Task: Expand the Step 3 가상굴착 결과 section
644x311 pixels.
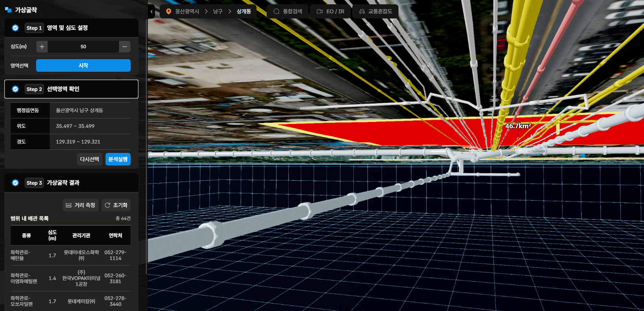Action: pos(71,183)
